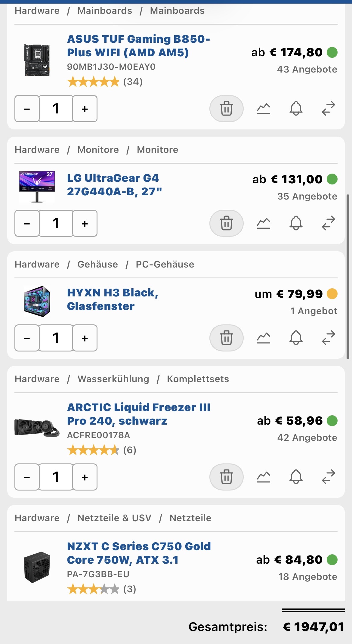The height and width of the screenshot is (644, 352).
Task: Open LG UltraGear G4 27G440A-B product link
Action: coord(114,185)
